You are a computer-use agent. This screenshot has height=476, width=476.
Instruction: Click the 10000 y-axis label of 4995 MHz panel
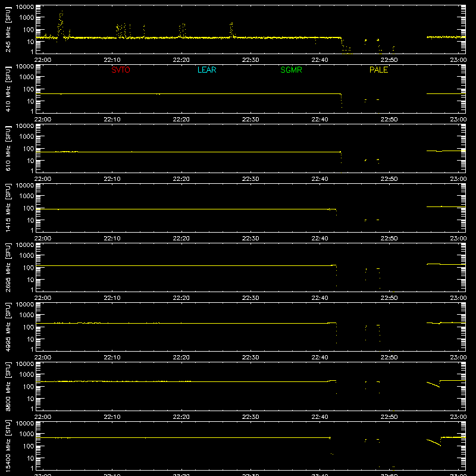25,305
